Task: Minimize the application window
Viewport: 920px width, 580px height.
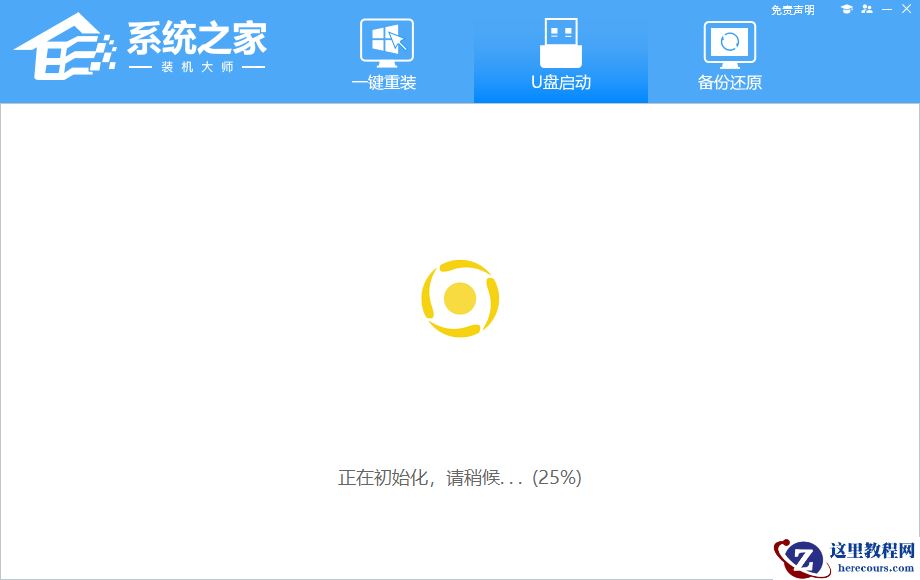Action: point(887,9)
